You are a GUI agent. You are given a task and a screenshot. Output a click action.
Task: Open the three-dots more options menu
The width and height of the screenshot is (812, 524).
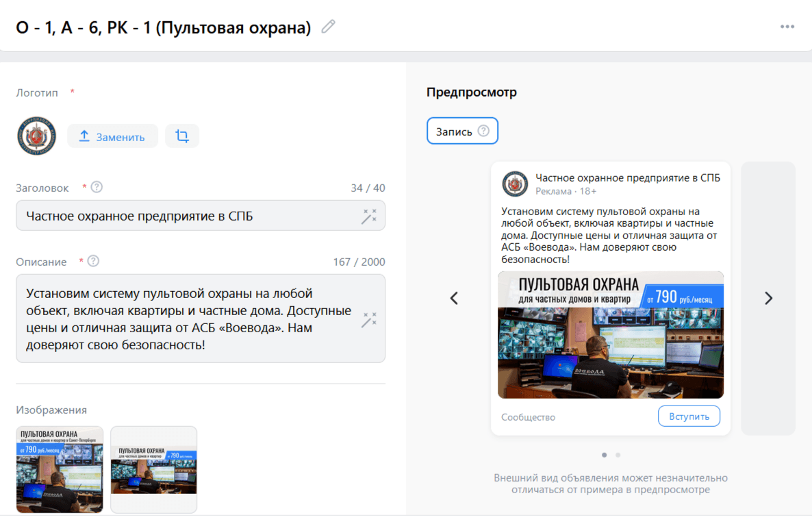click(x=787, y=27)
